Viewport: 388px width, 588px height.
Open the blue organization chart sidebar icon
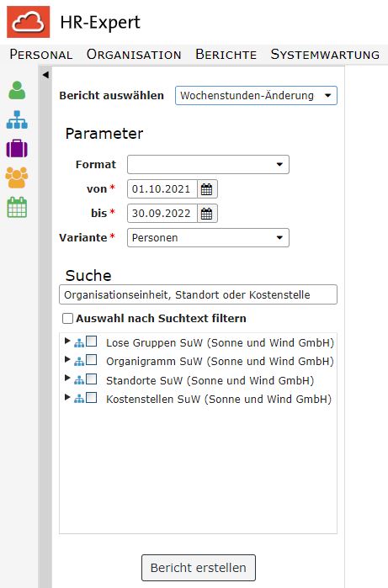point(17,119)
